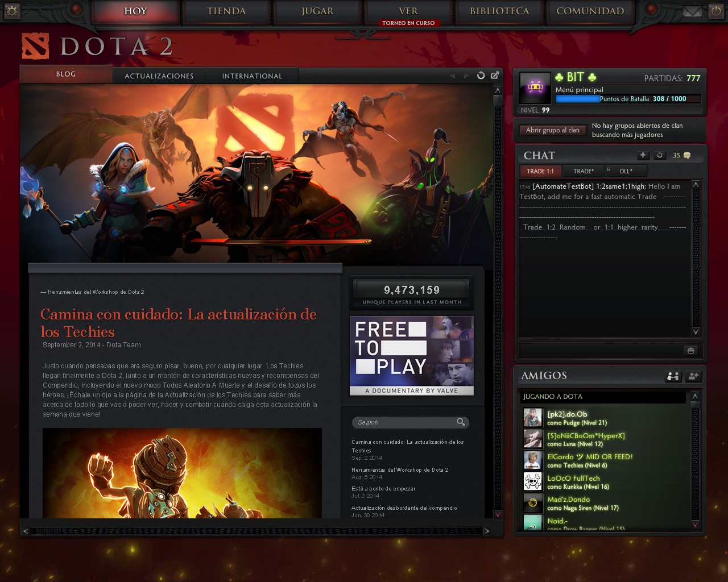728x582 pixels.
Task: Click the add friend icon
Action: 693,376
